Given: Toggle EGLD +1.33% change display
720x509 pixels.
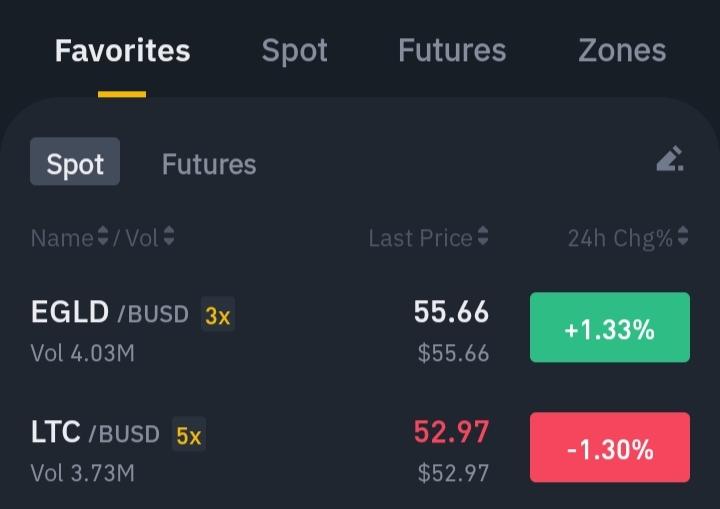Looking at the screenshot, I should pyautogui.click(x=610, y=328).
